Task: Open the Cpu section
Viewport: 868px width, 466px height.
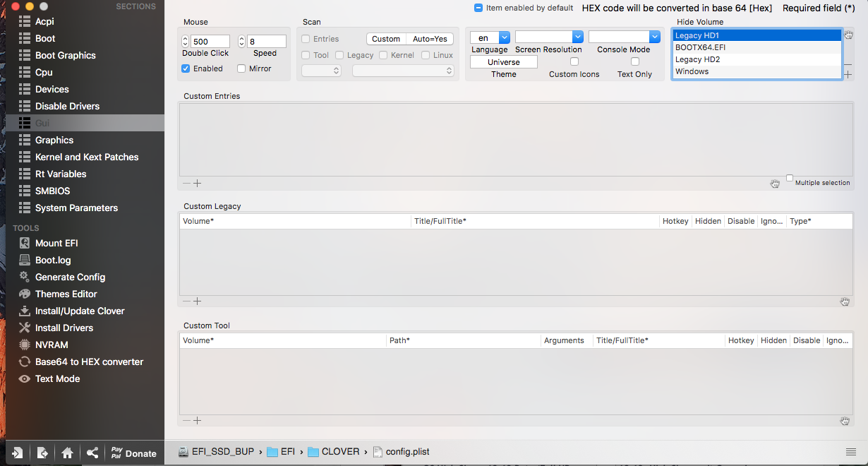Action: 44,72
